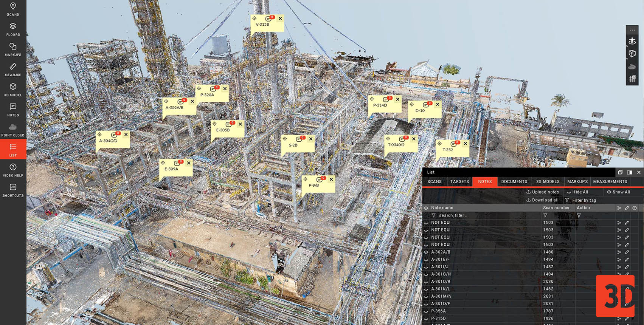Image resolution: width=644 pixels, height=325 pixels.
Task: Show the hidden A-301I/J note
Action: point(426,267)
